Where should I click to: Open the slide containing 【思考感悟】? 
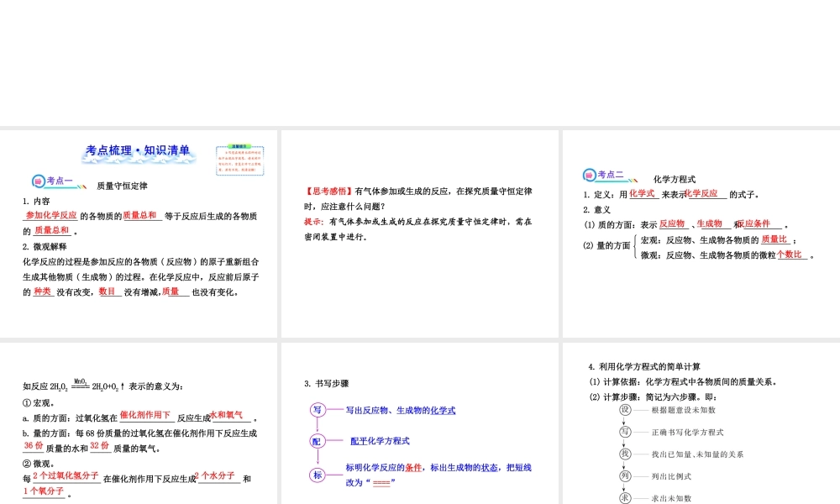click(419, 234)
